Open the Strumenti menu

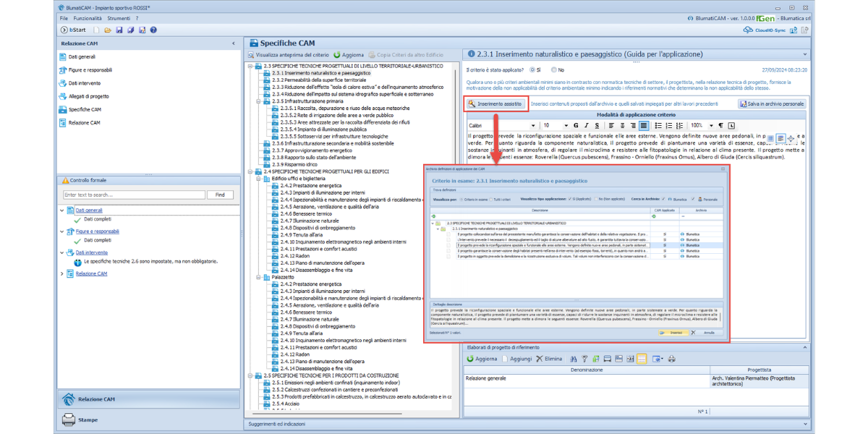119,17
